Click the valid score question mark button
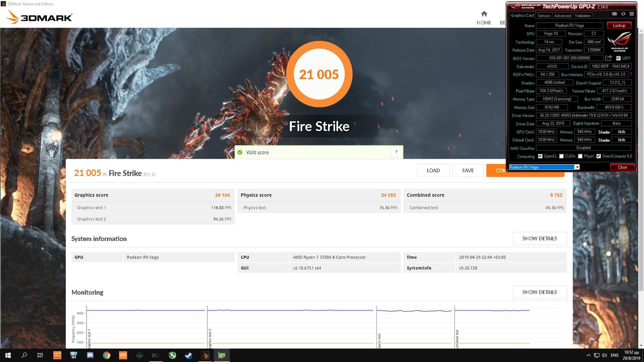Screen dimensions: 644x362 [396, 152]
